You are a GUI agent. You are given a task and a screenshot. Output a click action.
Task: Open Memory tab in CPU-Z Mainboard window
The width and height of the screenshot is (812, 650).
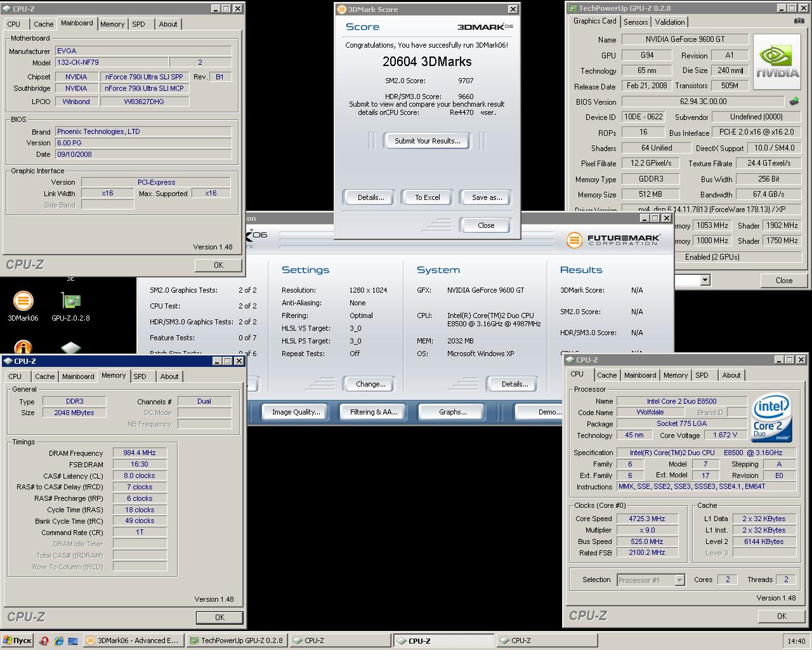[x=112, y=24]
